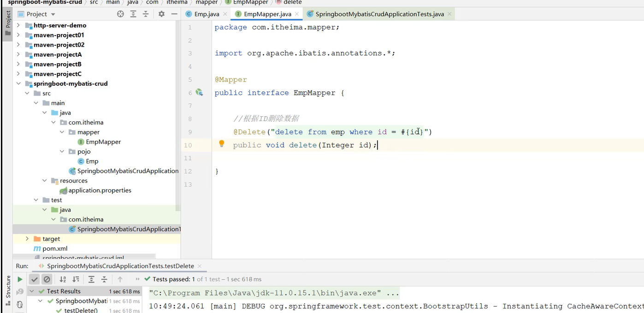Close the Emp.java tab
644x313 pixels.
tap(225, 14)
